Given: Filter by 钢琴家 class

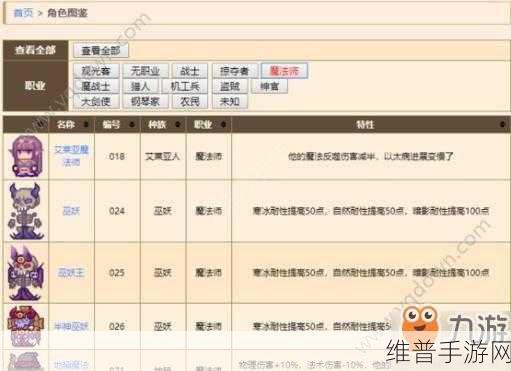Looking at the screenshot, I should click(145, 102).
